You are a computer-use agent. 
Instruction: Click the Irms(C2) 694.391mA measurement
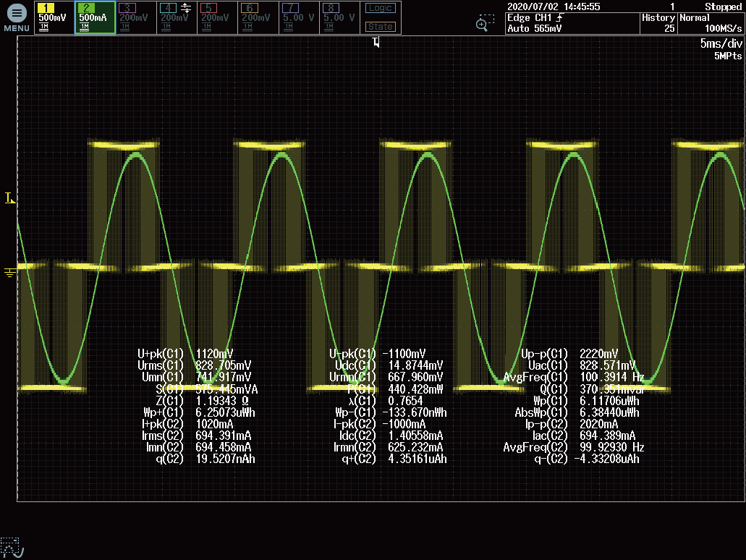[x=197, y=436]
